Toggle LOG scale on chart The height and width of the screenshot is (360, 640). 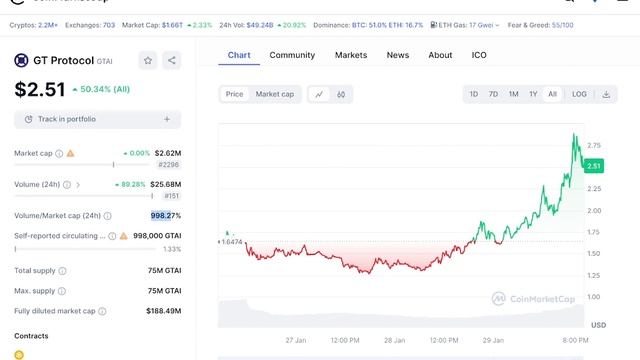pyautogui.click(x=579, y=94)
